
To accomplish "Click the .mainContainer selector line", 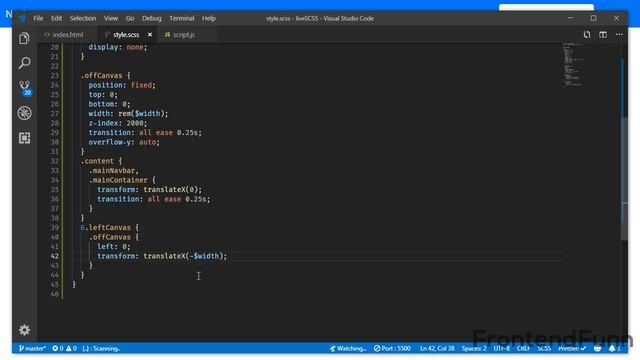I will pyautogui.click(x=118, y=180).
